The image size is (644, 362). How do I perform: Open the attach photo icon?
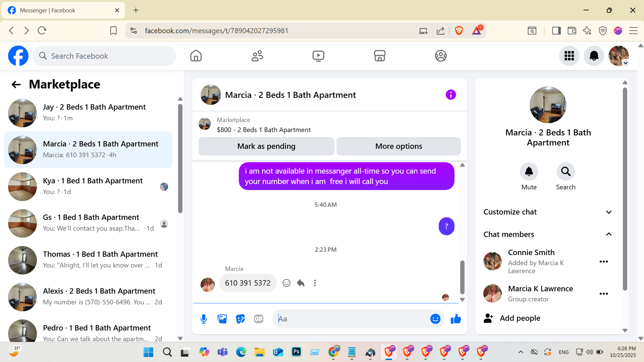(x=222, y=319)
